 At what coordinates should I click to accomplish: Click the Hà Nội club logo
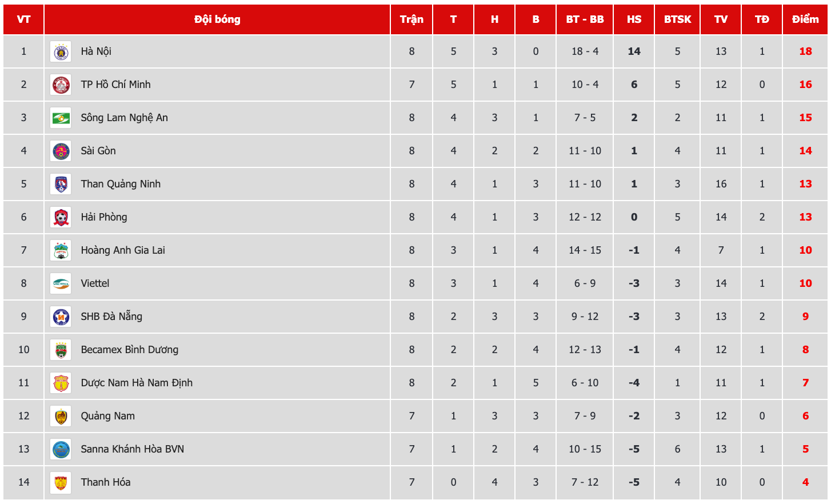(61, 52)
